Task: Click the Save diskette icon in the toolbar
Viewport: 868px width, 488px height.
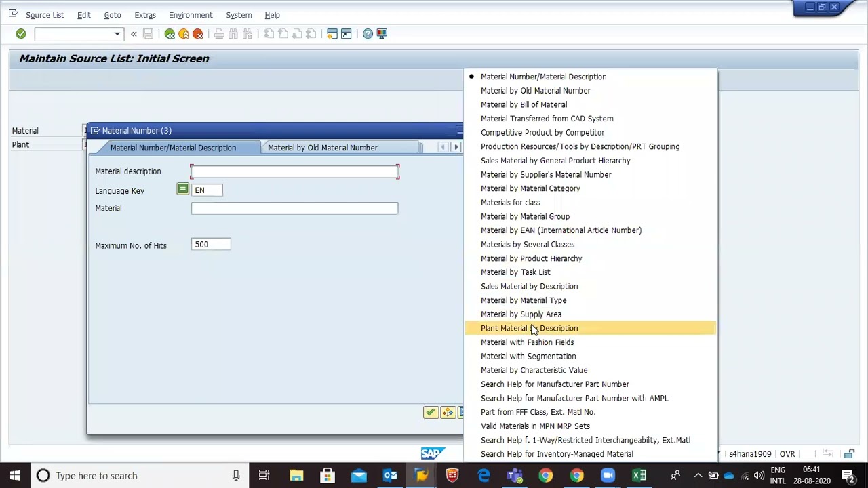Action: click(148, 34)
